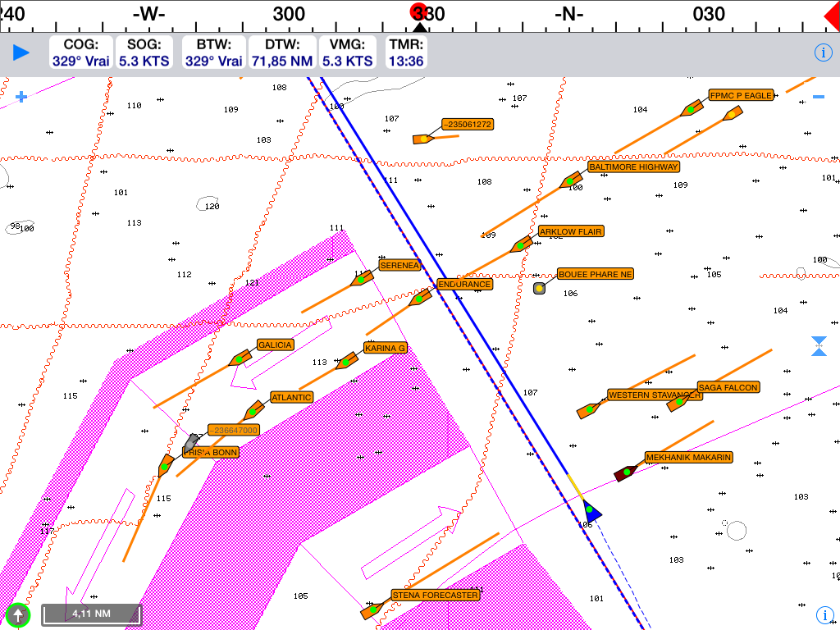
Task: Tap the 4,11 NM scale bar
Action: [92, 614]
